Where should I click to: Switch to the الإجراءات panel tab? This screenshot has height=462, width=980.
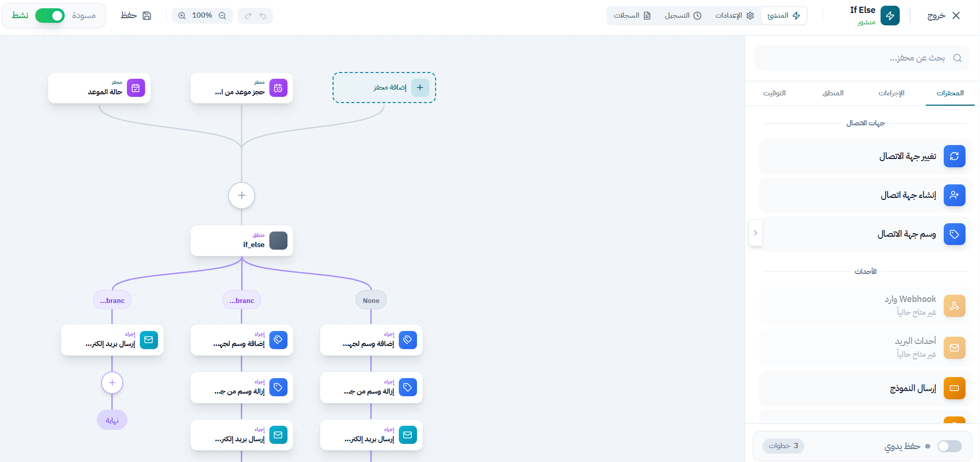(x=891, y=93)
